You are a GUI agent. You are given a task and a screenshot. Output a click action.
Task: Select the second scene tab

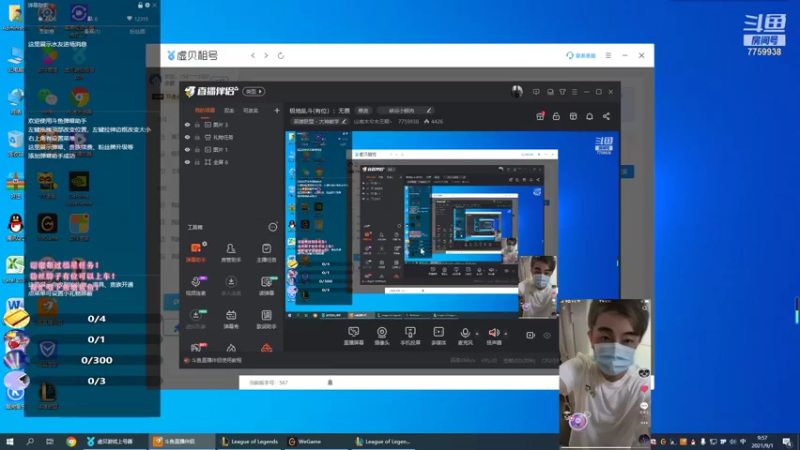[229, 110]
